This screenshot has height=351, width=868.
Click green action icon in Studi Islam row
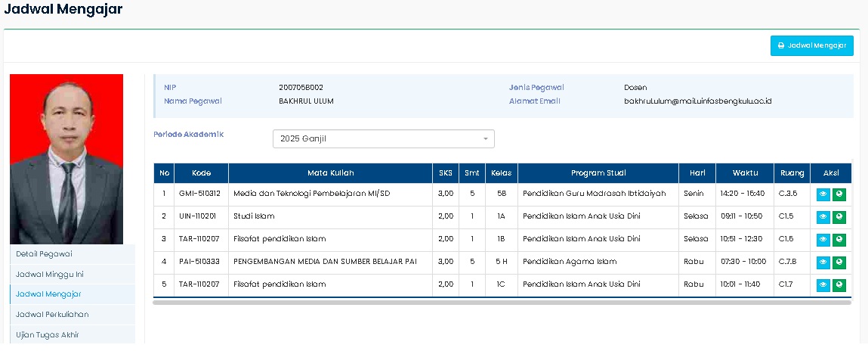click(x=839, y=217)
